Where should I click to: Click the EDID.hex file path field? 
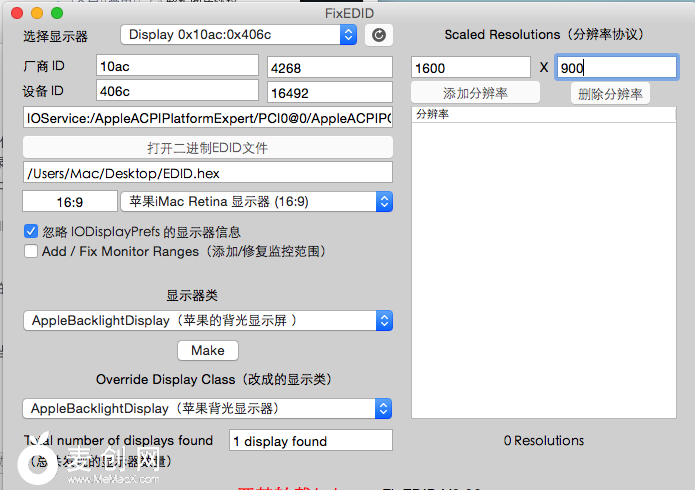coord(208,173)
